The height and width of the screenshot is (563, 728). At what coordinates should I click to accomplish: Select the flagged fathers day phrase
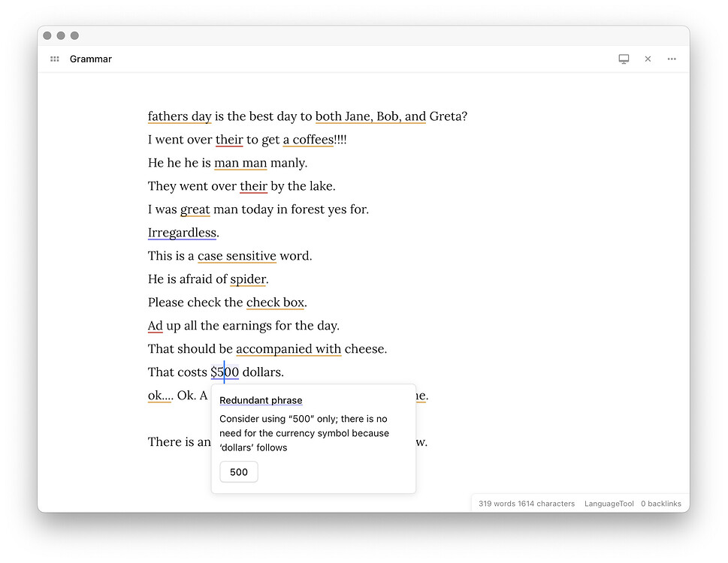tap(179, 116)
